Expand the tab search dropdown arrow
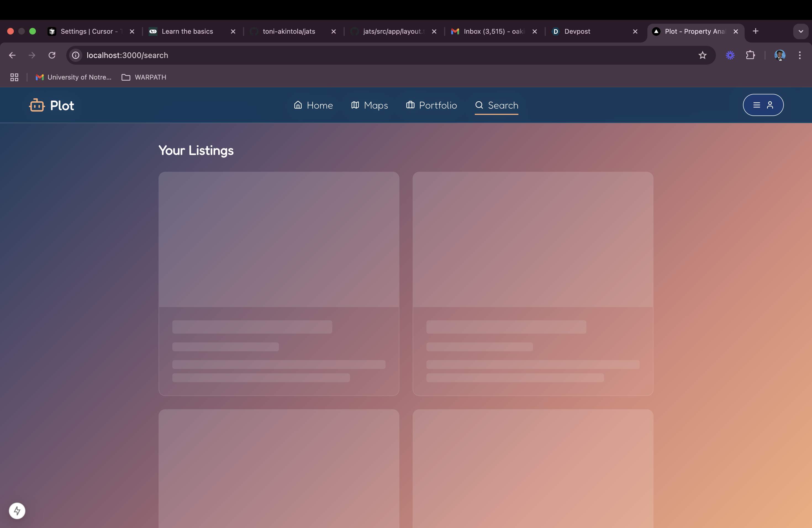 pyautogui.click(x=800, y=31)
